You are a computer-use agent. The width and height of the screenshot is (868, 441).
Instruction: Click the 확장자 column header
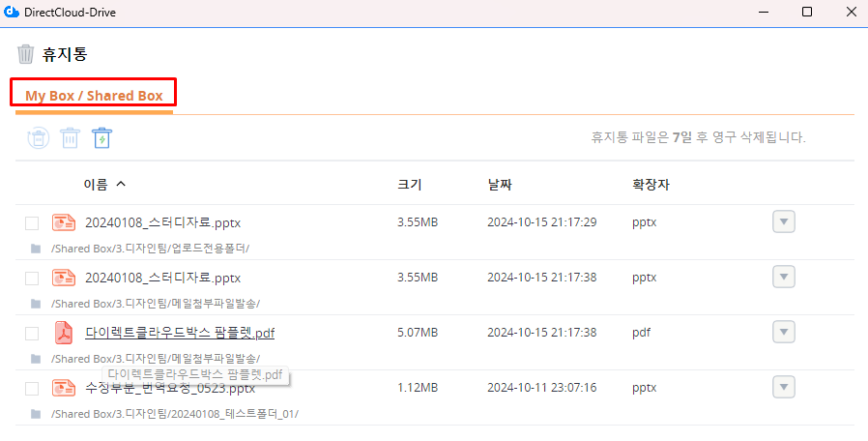point(651,185)
